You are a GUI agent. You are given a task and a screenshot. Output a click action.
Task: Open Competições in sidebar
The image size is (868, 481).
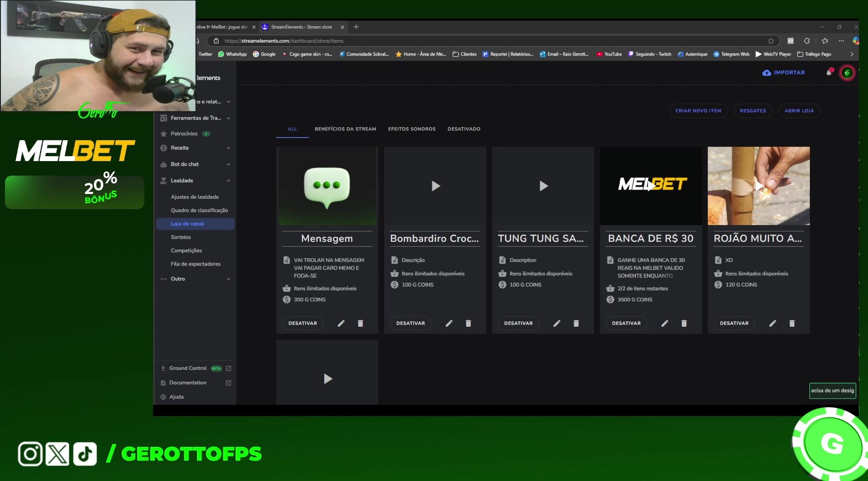(186, 250)
